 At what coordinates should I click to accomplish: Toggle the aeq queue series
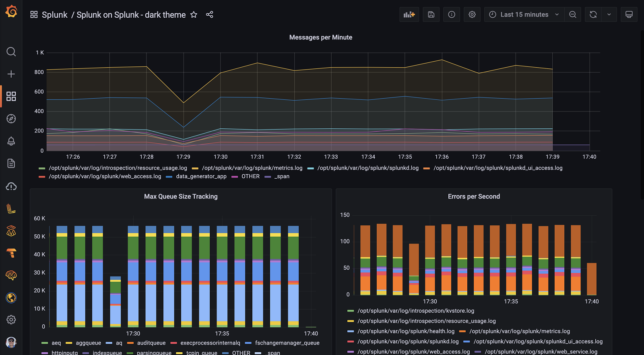click(56, 343)
